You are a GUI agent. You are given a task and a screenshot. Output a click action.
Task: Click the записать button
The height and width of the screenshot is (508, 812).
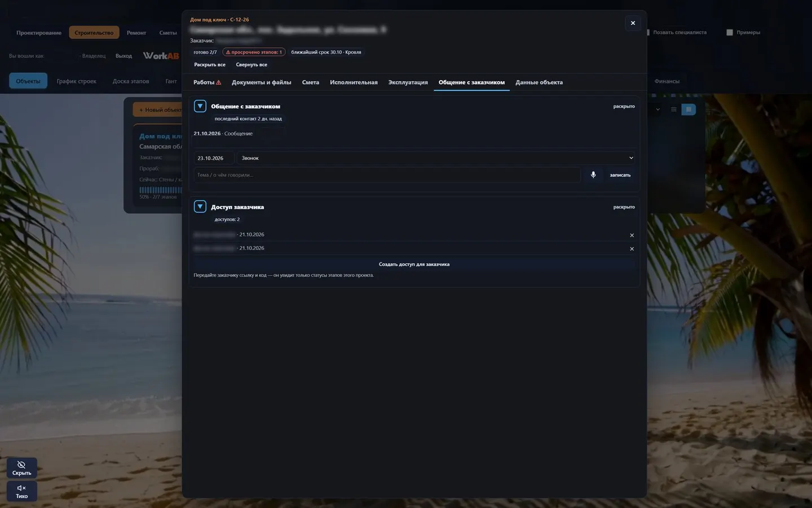point(620,175)
